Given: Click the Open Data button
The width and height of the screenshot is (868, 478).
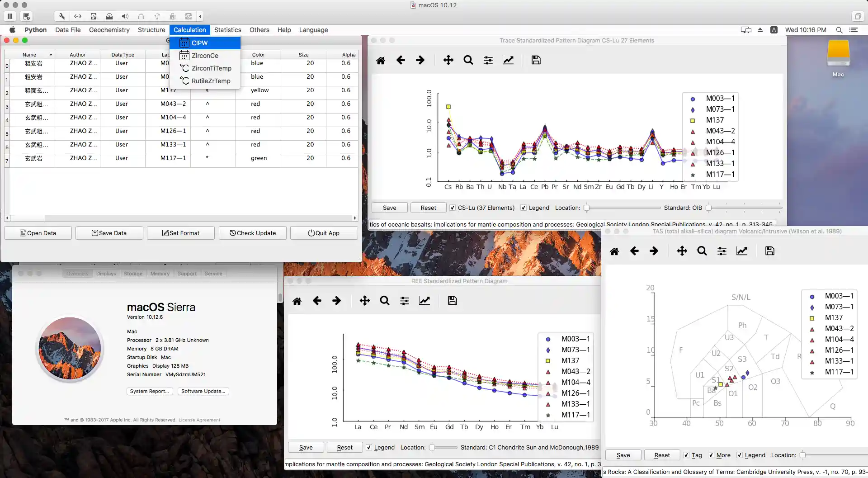Looking at the screenshot, I should click(38, 233).
